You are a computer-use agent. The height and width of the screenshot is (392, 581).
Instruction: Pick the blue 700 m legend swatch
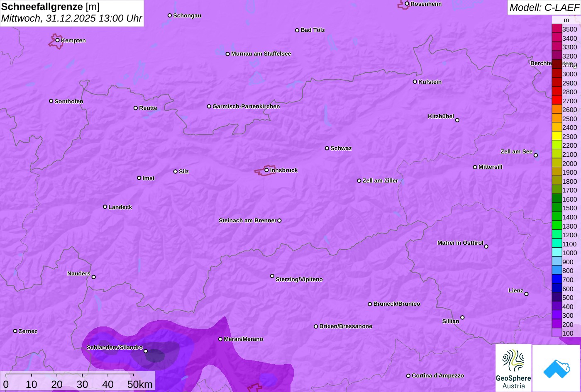(x=557, y=279)
